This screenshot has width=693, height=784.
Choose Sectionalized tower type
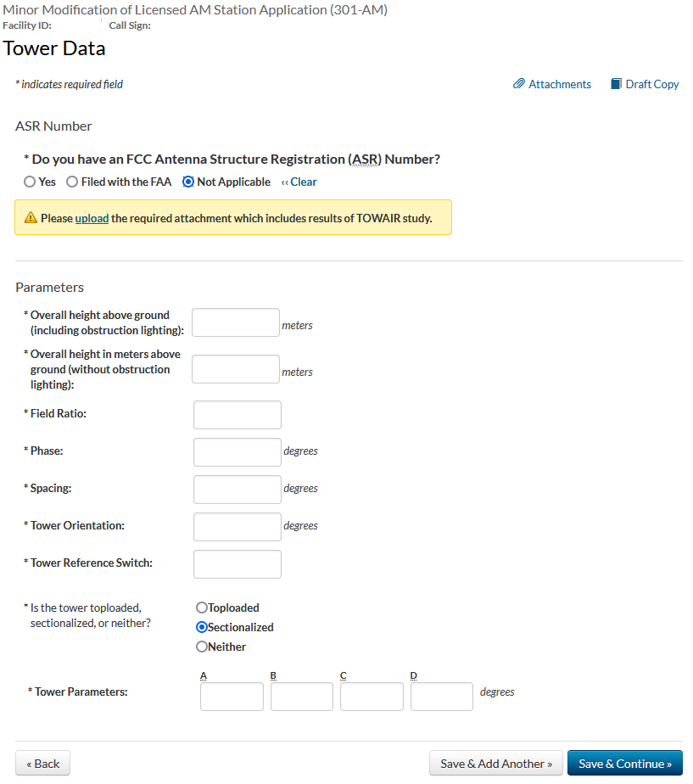(202, 627)
